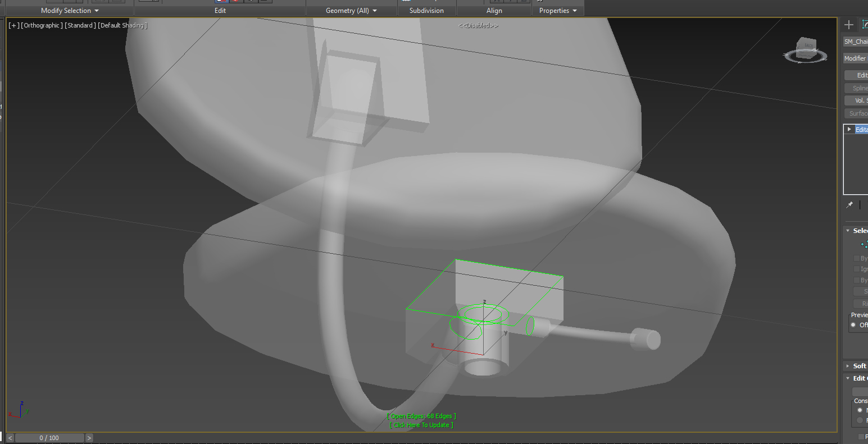
Task: Toggle the By Vertex checkbox
Action: [856, 258]
